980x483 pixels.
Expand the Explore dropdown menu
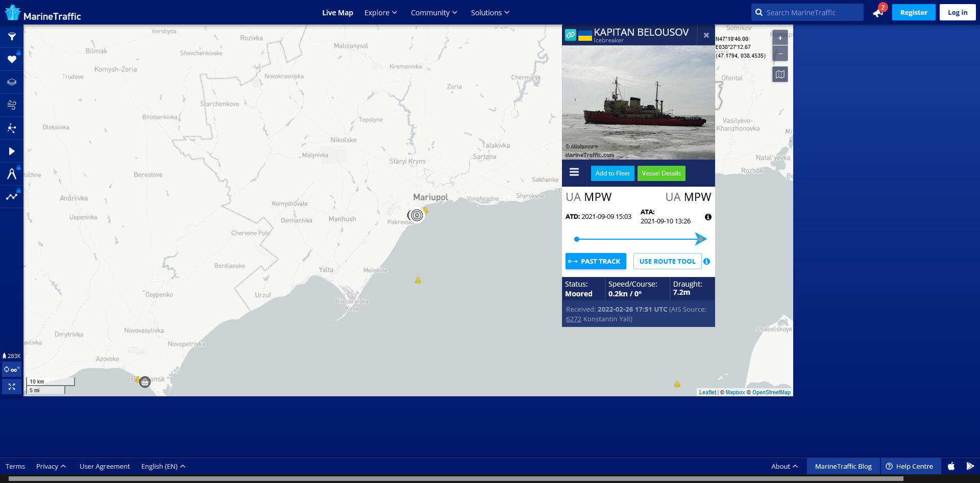(x=380, y=13)
